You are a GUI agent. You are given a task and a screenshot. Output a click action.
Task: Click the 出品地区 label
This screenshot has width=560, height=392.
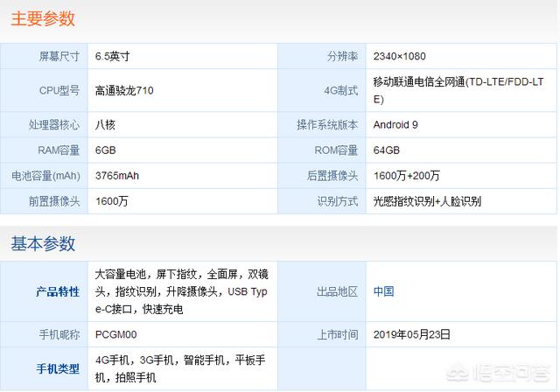click(338, 291)
